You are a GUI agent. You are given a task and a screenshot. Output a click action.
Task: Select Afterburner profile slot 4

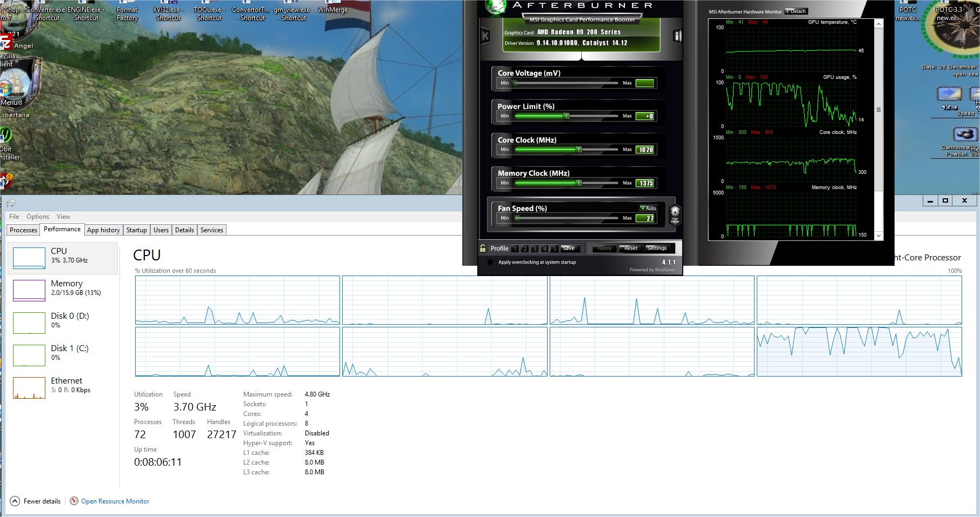click(544, 249)
